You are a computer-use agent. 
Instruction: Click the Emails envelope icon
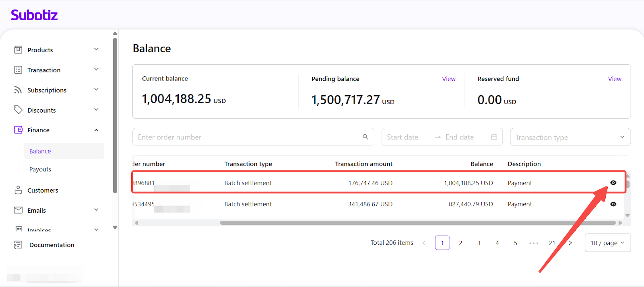click(x=18, y=210)
